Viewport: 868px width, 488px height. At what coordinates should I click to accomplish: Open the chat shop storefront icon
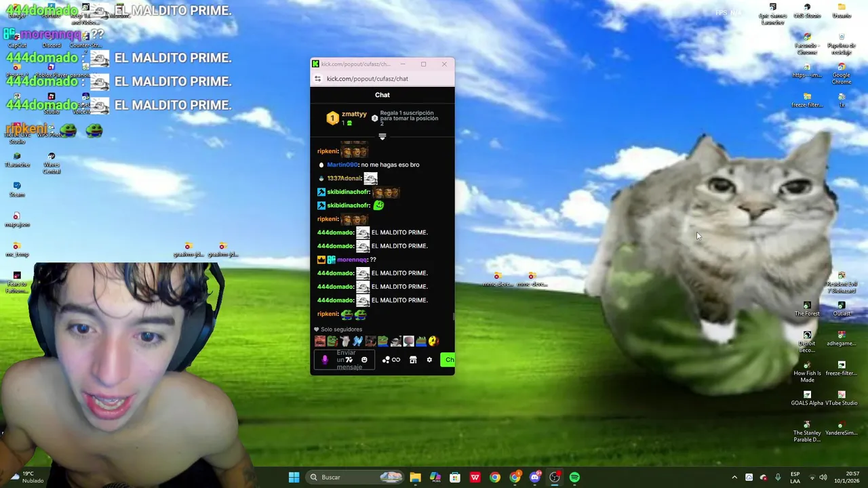pyautogui.click(x=413, y=360)
